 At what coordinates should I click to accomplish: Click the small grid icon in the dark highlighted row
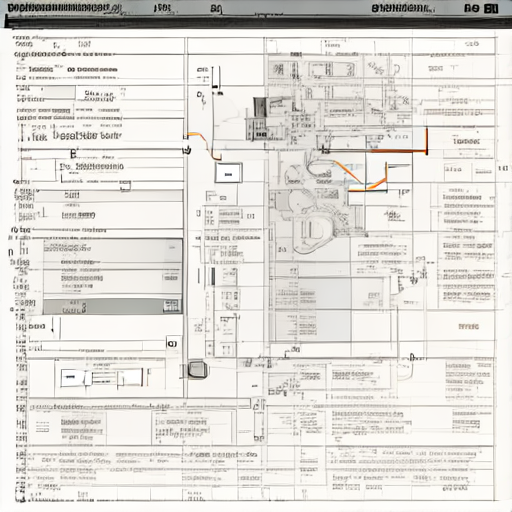click(x=171, y=306)
